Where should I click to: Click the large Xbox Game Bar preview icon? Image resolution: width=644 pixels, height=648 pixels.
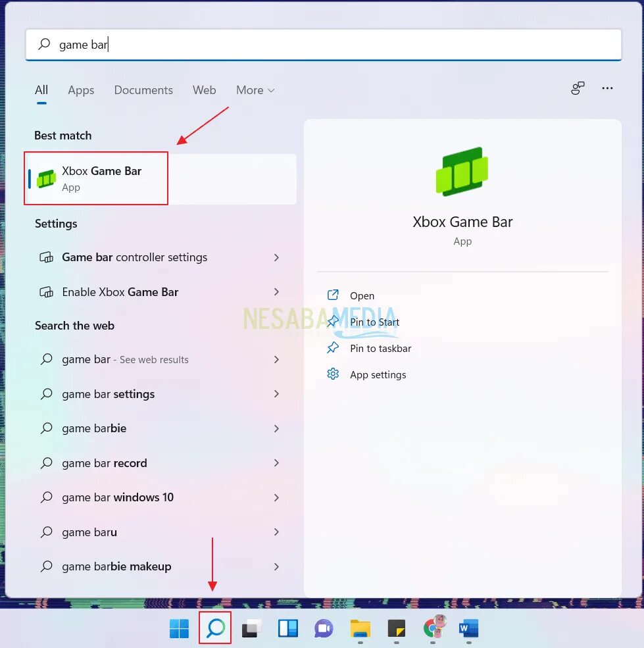[x=462, y=172]
